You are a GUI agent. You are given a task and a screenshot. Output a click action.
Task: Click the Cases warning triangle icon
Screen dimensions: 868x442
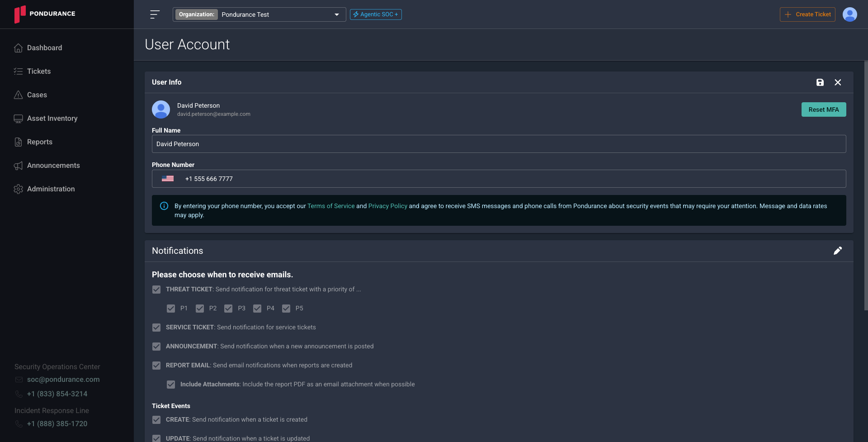pos(18,95)
